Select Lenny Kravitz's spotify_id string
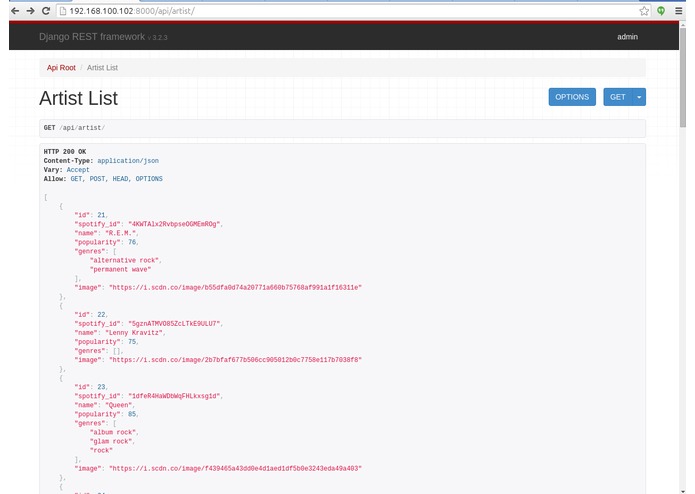 coord(174,324)
